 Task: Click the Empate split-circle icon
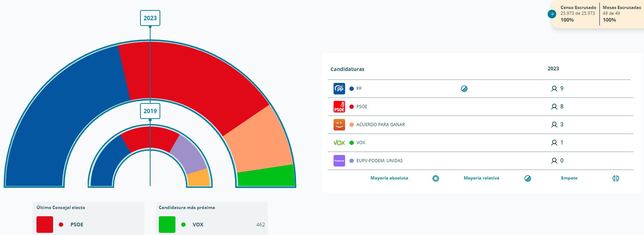tap(616, 178)
